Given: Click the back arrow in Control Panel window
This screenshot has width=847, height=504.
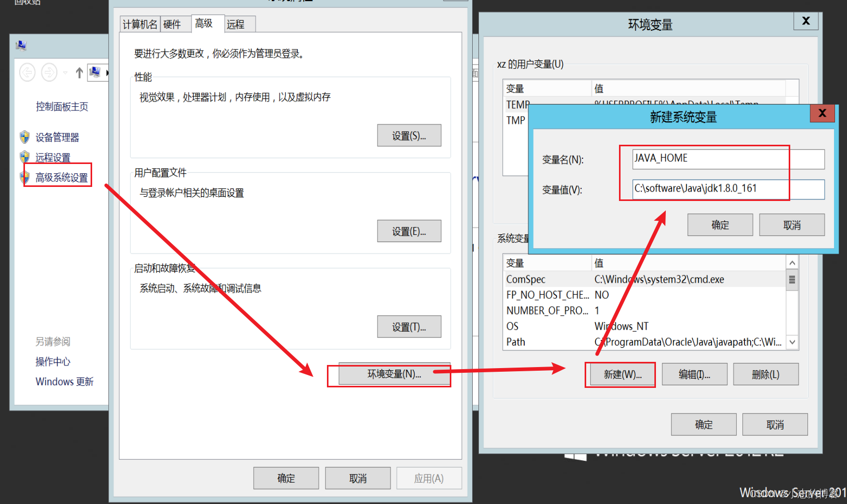Looking at the screenshot, I should click(x=27, y=72).
